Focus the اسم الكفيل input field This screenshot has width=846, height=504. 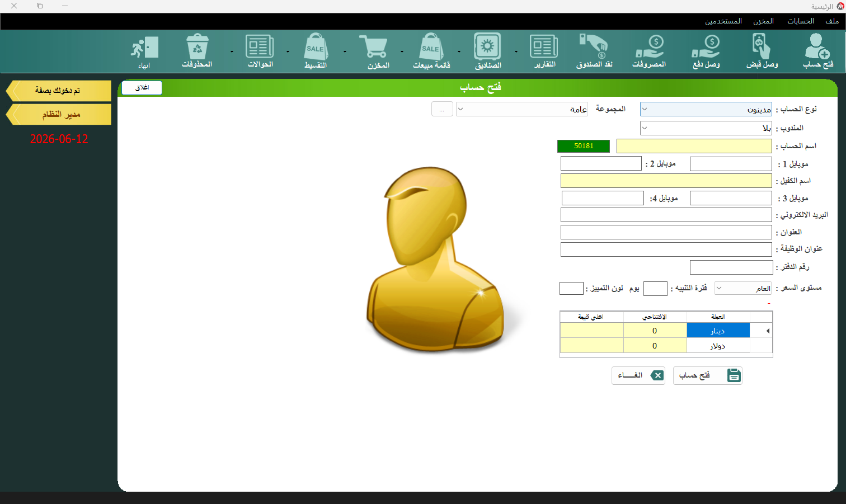(666, 181)
